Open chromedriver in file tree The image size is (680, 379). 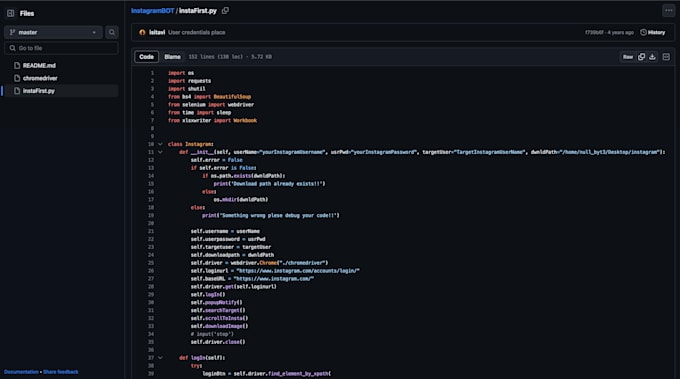point(40,78)
